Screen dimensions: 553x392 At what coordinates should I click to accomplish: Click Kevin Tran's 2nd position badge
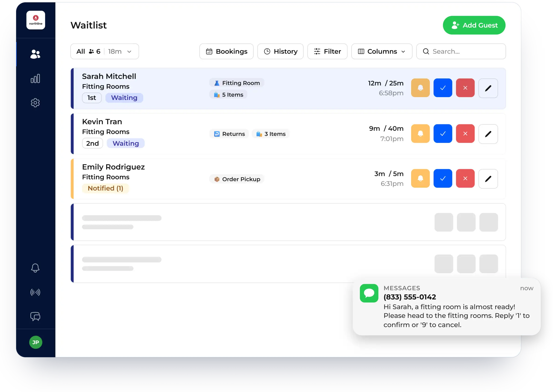tap(93, 143)
